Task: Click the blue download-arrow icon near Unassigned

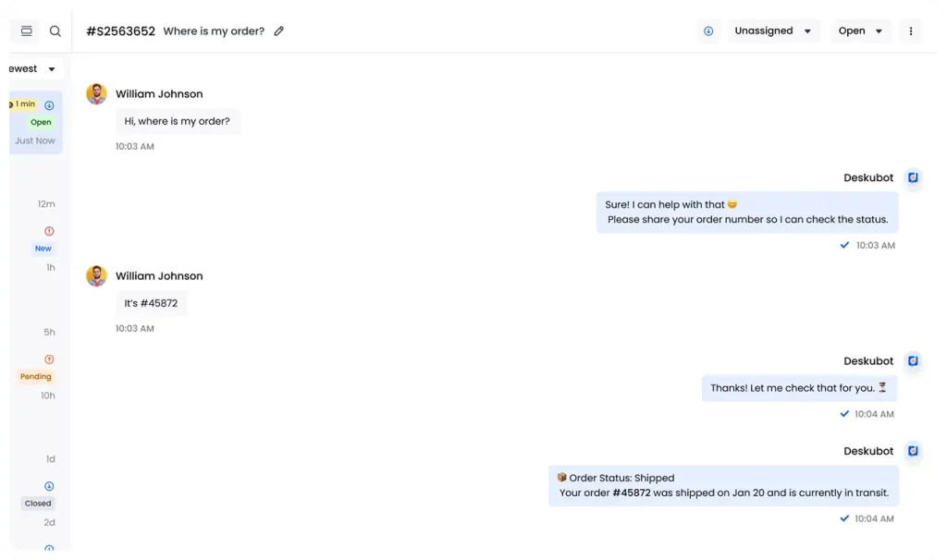Action: click(708, 30)
